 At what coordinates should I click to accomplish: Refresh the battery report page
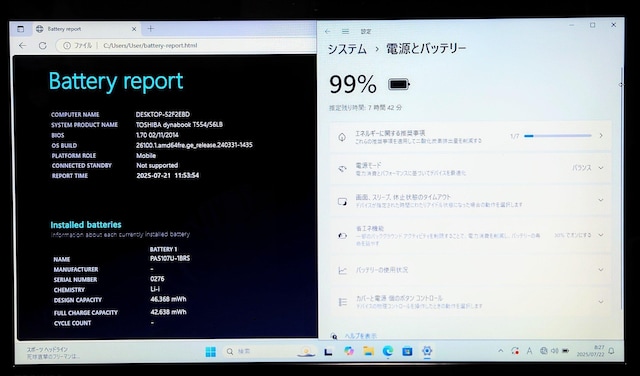[x=42, y=46]
